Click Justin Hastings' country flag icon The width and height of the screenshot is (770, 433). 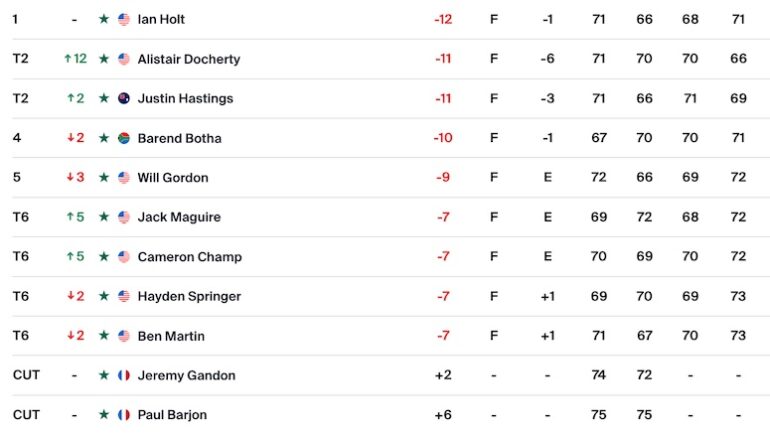click(124, 99)
